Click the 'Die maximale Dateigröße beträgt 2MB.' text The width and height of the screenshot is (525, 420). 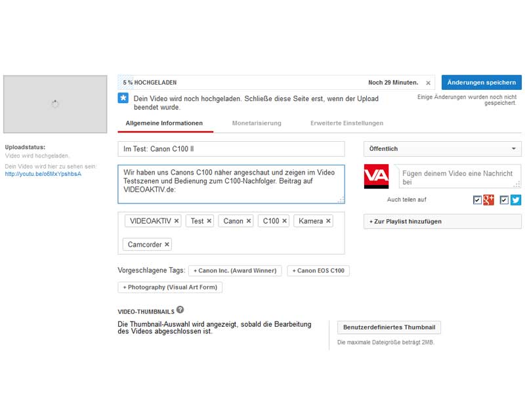pyautogui.click(x=386, y=343)
